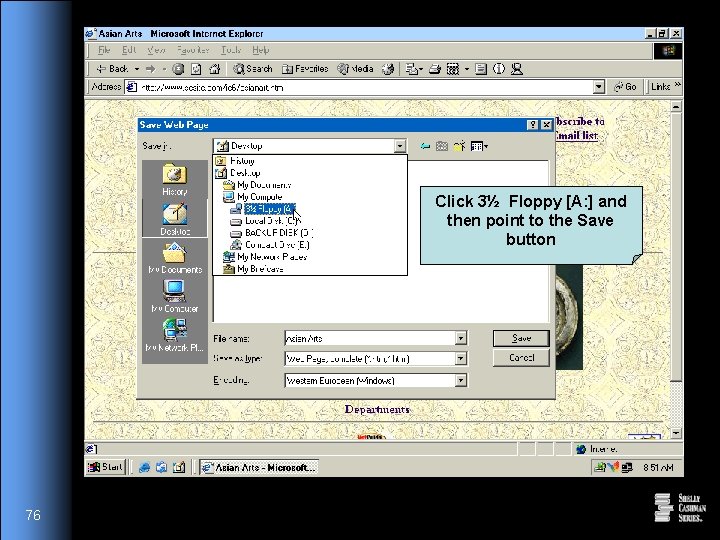Open the Encoding dropdown
720x540 pixels.
pyautogui.click(x=461, y=380)
